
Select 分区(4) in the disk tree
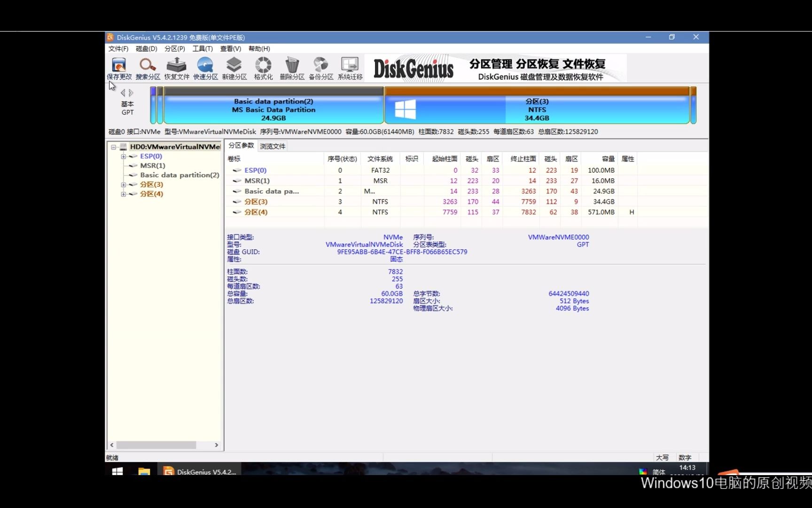pyautogui.click(x=151, y=194)
